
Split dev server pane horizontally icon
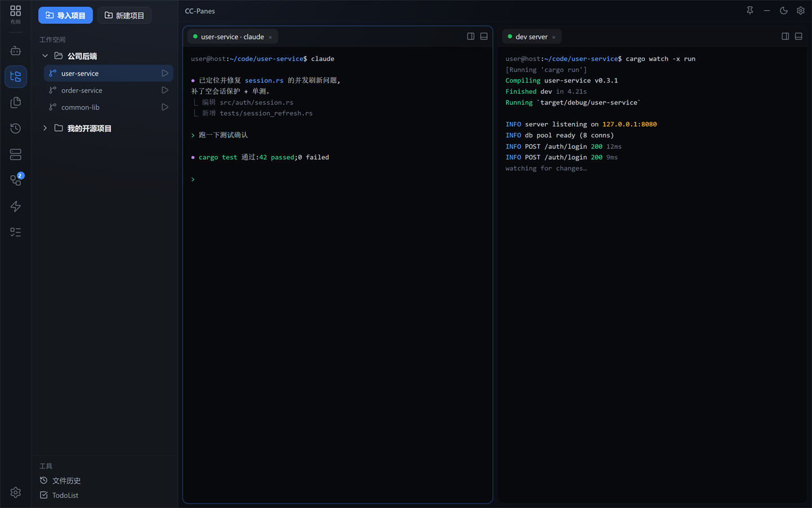(798, 36)
